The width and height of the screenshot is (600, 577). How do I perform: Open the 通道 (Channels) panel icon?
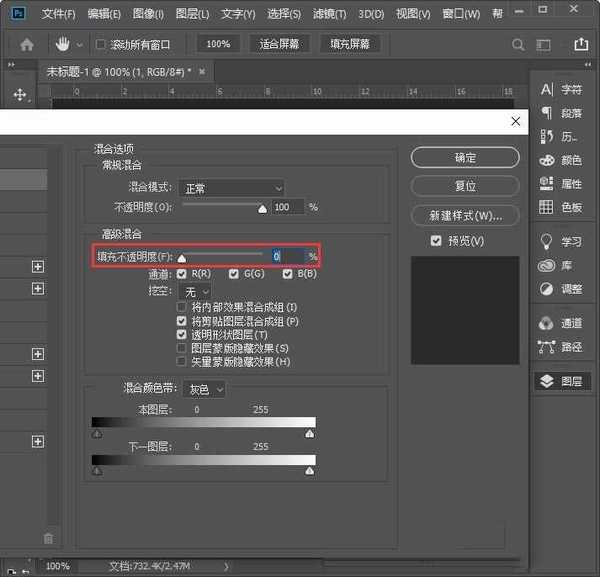pos(547,323)
